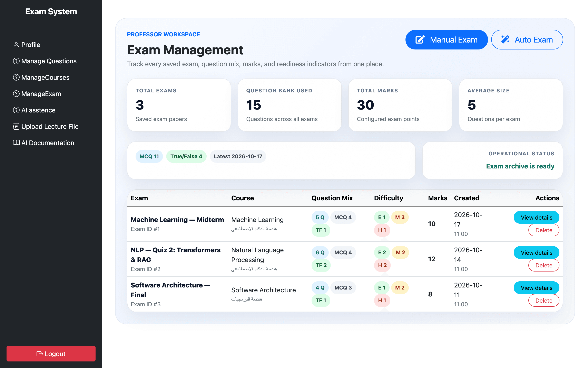View details of Software Architecture Final exam
588x368 pixels.
click(536, 288)
